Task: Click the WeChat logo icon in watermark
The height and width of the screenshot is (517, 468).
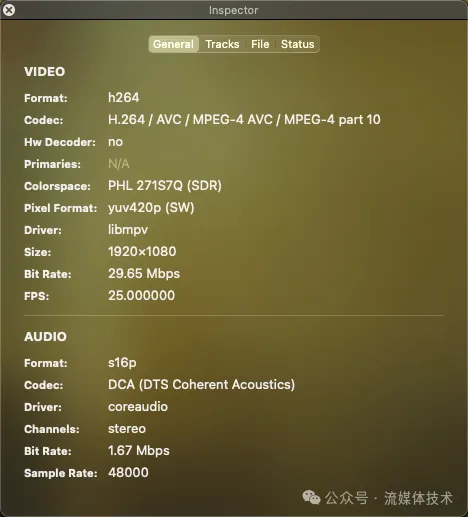Action: tap(311, 498)
